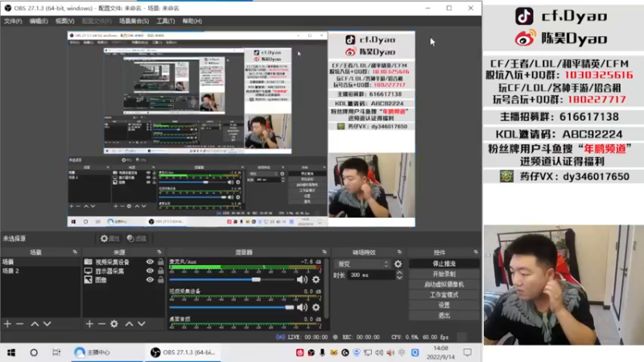Add a new source with the plus button under 来源
Image resolution: width=644 pixels, height=362 pixels.
click(x=89, y=324)
